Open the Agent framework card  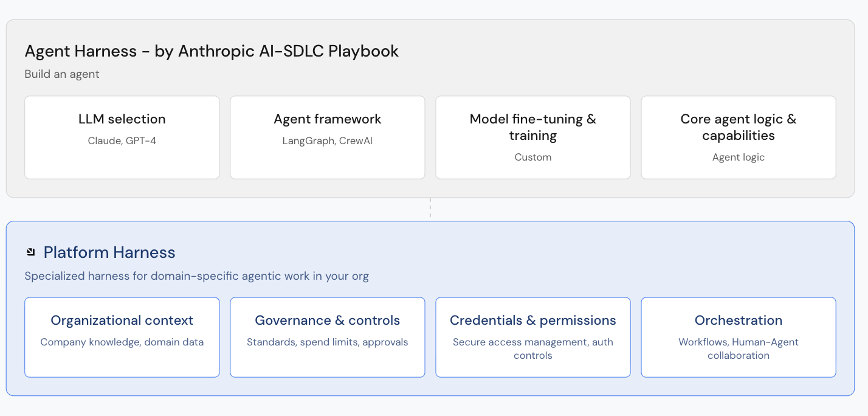click(328, 137)
